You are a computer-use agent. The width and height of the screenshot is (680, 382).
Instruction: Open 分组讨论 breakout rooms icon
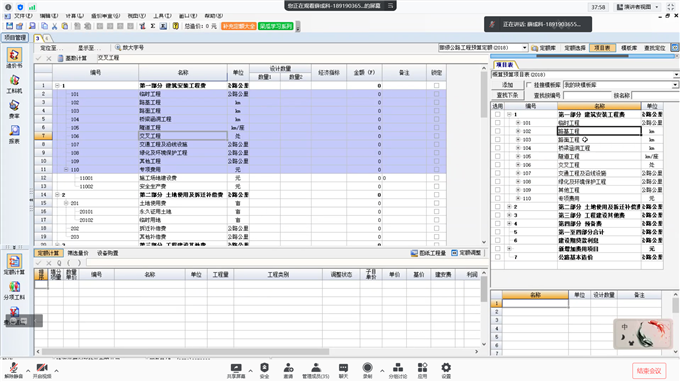[398, 370]
